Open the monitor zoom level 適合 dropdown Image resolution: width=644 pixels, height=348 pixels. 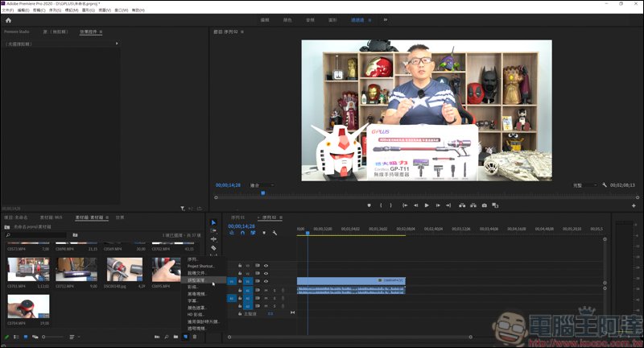(262, 184)
